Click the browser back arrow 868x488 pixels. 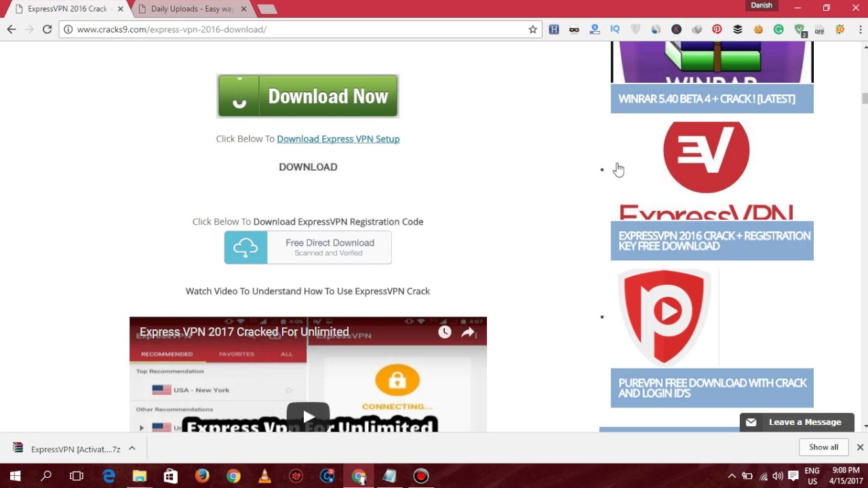11,29
